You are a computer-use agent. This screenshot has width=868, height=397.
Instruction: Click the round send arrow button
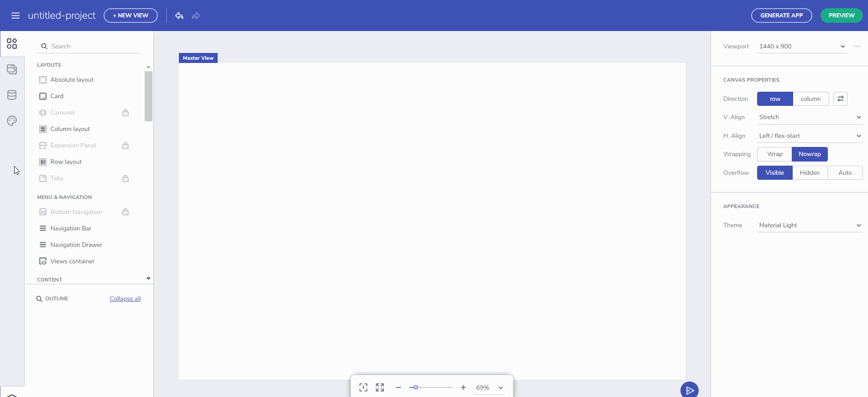[x=690, y=390]
